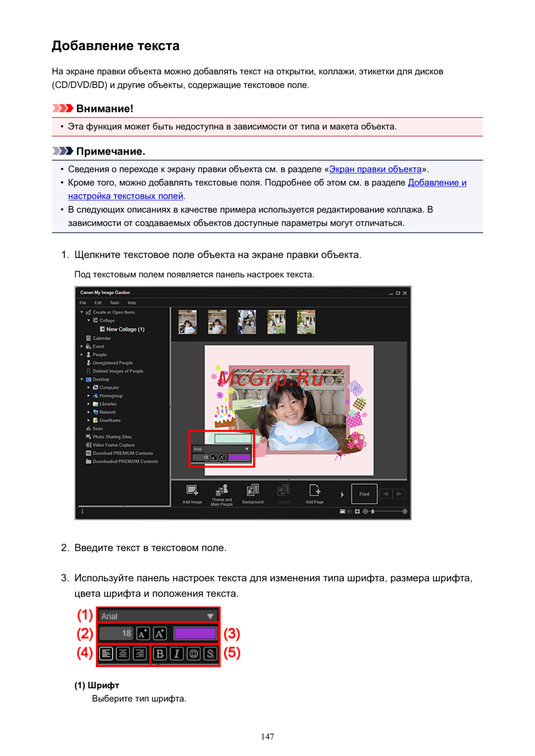
Task: Select the center text alignment icon
Action: (123, 653)
